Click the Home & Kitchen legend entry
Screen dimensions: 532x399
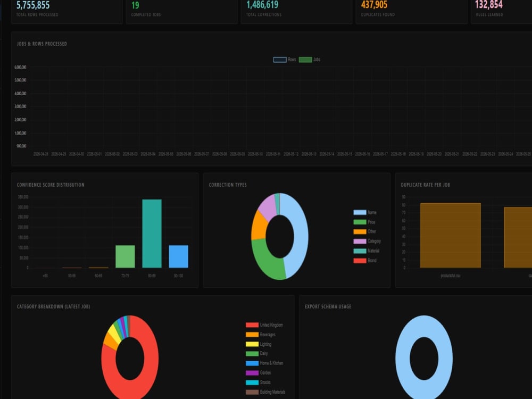pos(264,363)
